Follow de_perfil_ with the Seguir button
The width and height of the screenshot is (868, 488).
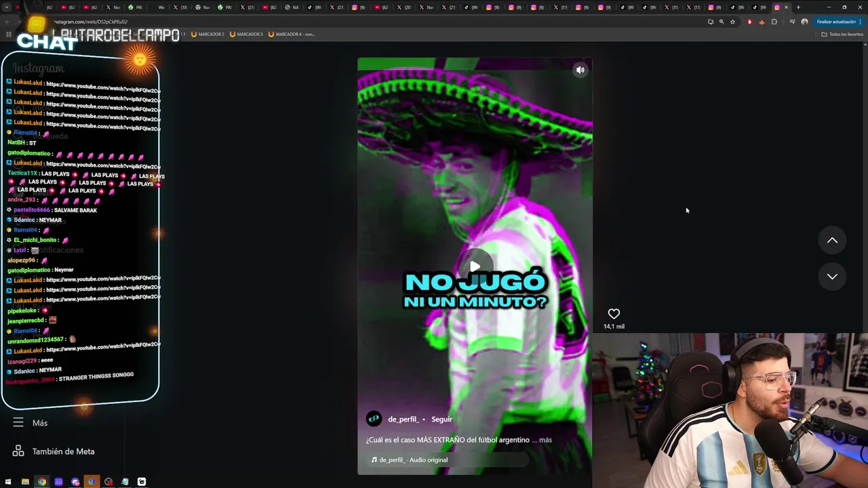(x=441, y=419)
